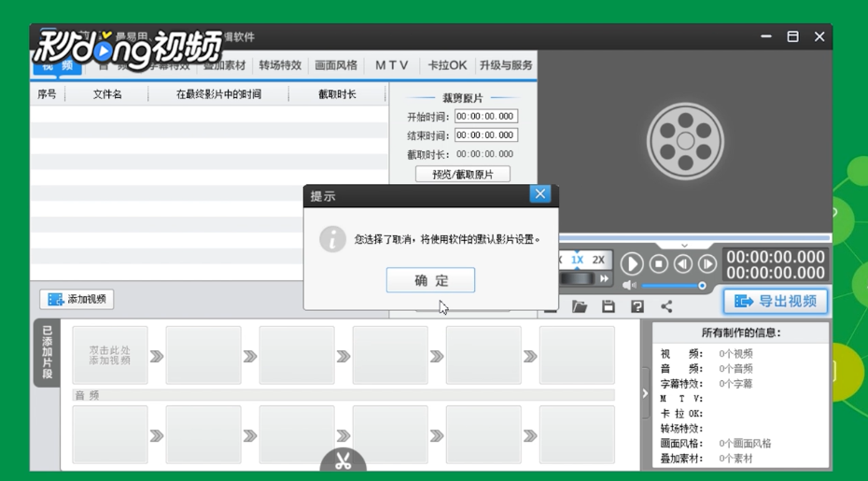Click the playback timecode display
This screenshot has width=868, height=481.
[x=776, y=265]
